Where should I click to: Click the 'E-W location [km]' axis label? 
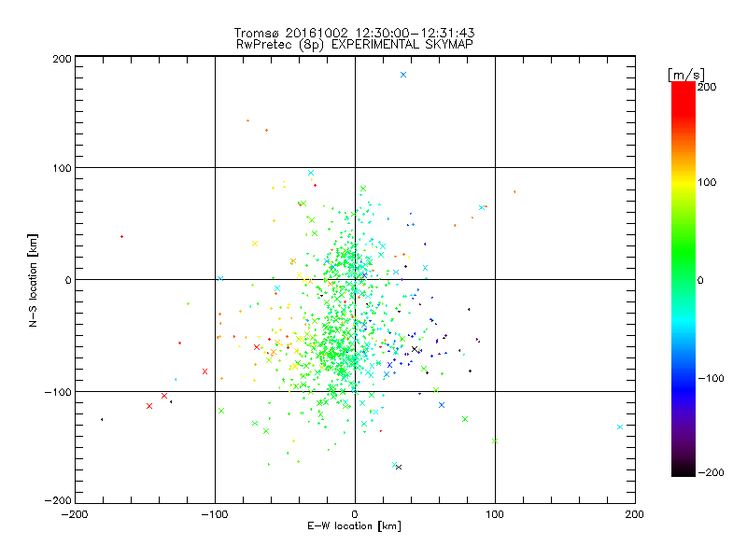pos(354,526)
